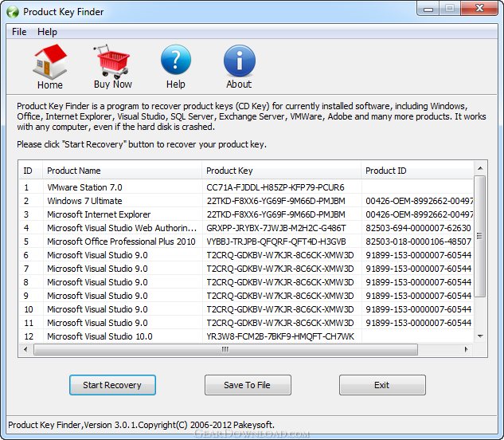The image size is (504, 440).
Task: Open the File menu
Action: tap(19, 32)
